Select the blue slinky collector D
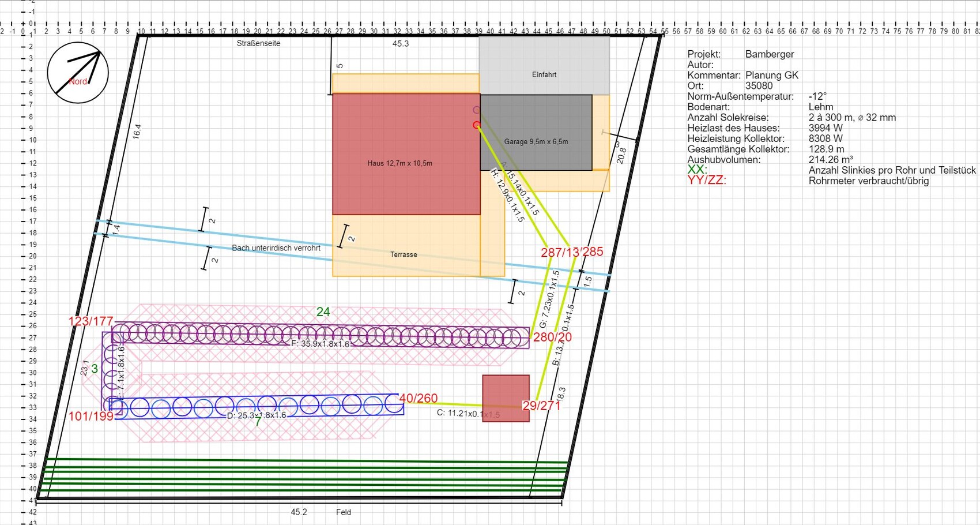 tap(259, 406)
